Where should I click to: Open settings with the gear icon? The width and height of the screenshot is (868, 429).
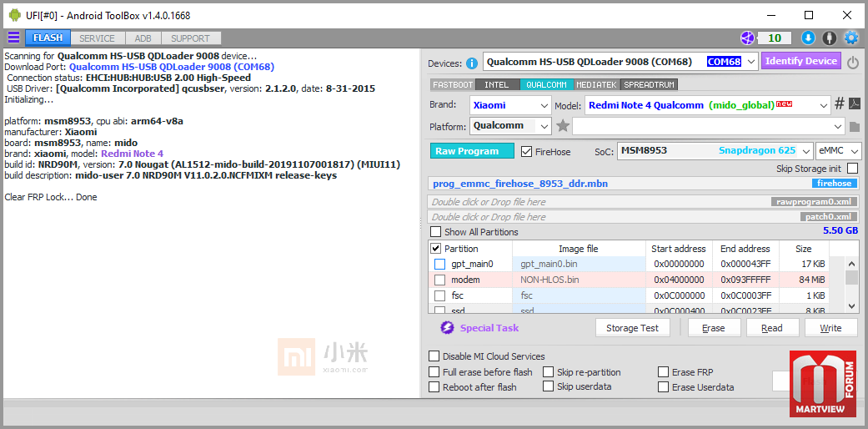point(850,38)
